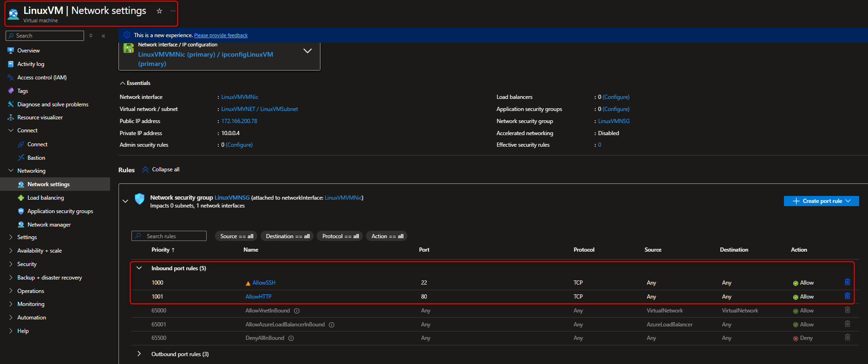Expand Backup + disaster recovery group
The width and height of the screenshot is (868, 364).
(x=11, y=278)
